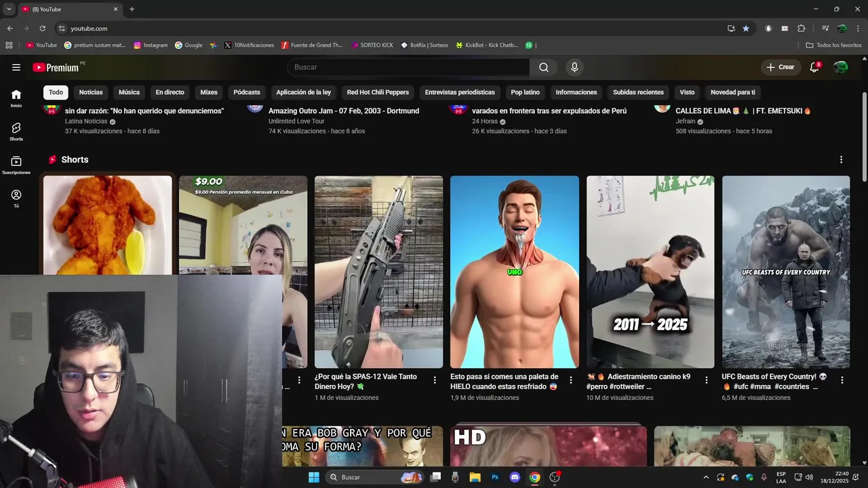Go to Inicio in the sidebar
This screenshot has width=868, height=488.
(x=16, y=98)
